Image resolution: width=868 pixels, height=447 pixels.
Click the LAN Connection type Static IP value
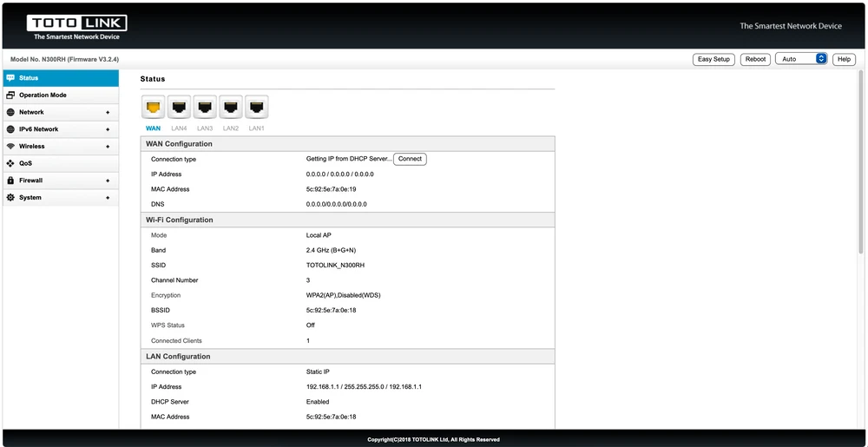(318, 372)
